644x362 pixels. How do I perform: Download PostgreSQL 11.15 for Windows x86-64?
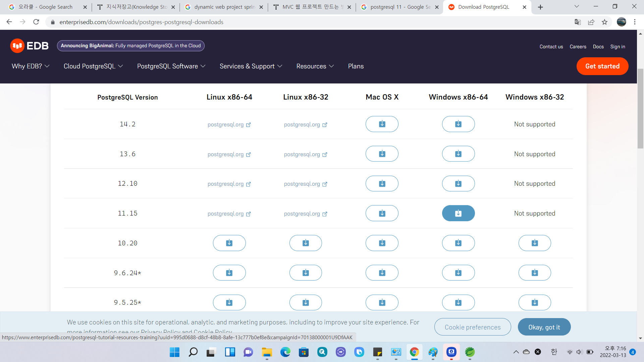coord(458,213)
